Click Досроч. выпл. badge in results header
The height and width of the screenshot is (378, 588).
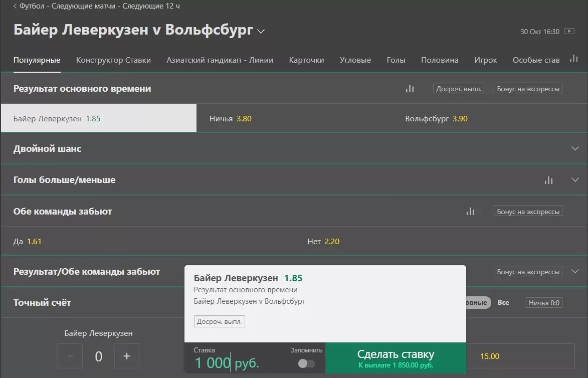[x=458, y=89]
